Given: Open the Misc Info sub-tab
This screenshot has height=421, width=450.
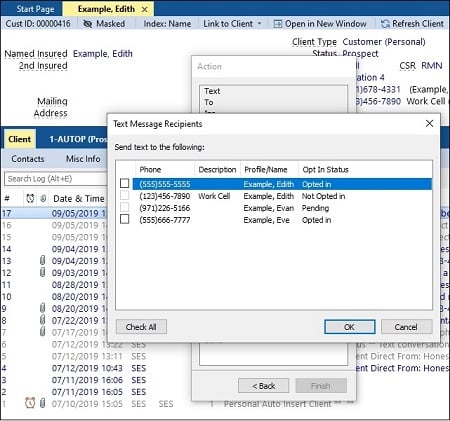Looking at the screenshot, I should [x=83, y=159].
